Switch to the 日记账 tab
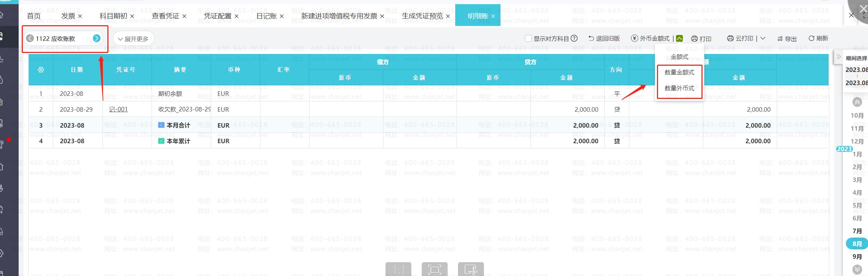Viewport: 868px width, 276px height. 267,16
